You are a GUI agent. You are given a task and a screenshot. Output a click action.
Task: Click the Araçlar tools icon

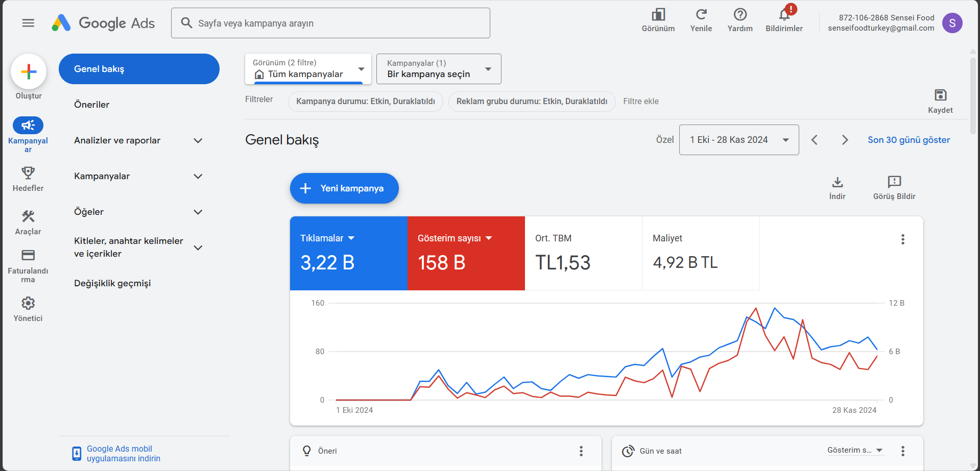[x=28, y=217]
